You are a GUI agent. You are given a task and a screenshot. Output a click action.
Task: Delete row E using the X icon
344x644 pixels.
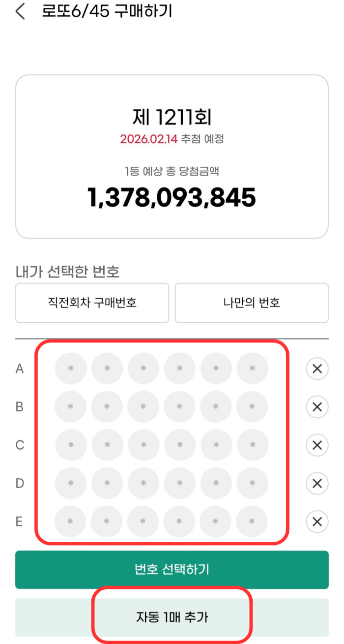tap(317, 522)
